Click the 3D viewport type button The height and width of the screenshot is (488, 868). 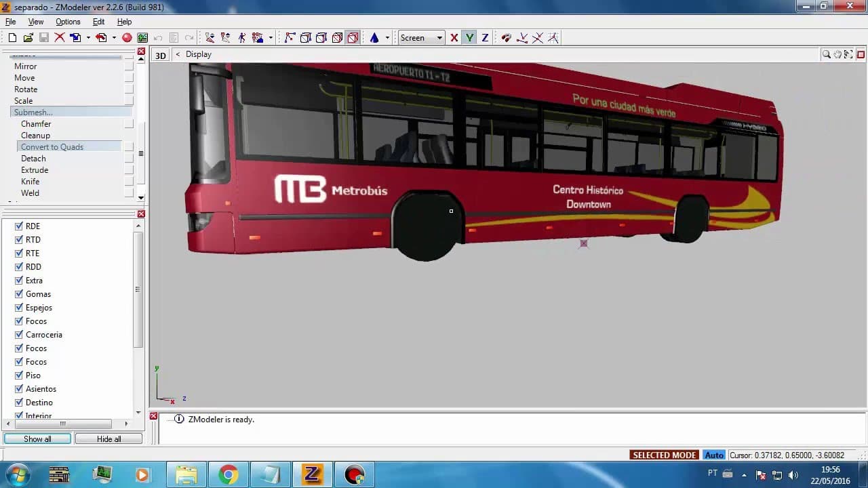(x=161, y=55)
